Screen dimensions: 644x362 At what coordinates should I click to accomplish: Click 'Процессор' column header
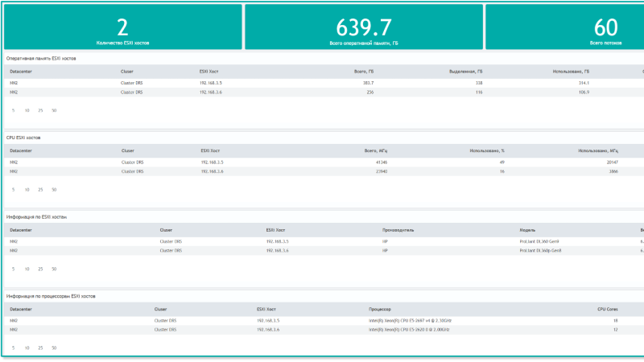pyautogui.click(x=380, y=310)
